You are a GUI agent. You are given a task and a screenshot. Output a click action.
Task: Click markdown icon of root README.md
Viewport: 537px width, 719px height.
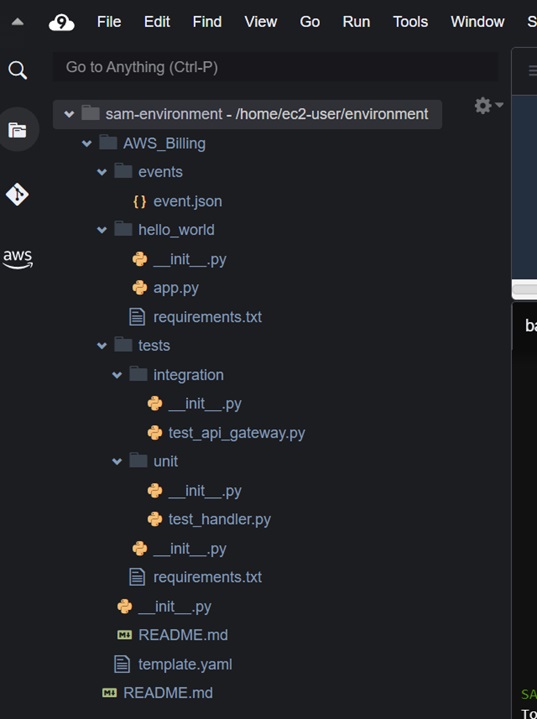109,693
